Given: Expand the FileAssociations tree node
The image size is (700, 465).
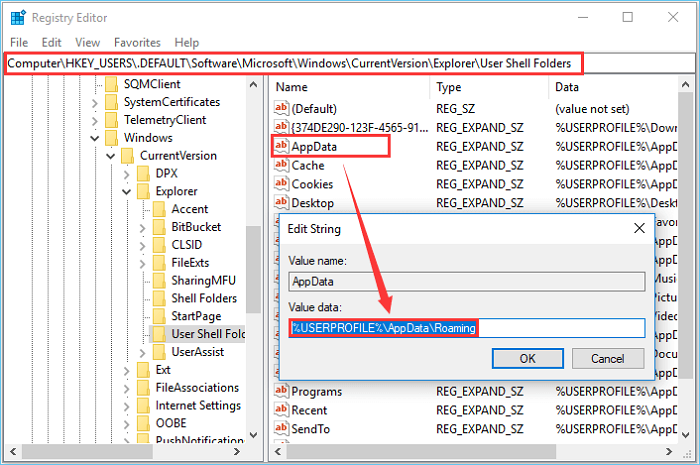Looking at the screenshot, I should click(127, 388).
